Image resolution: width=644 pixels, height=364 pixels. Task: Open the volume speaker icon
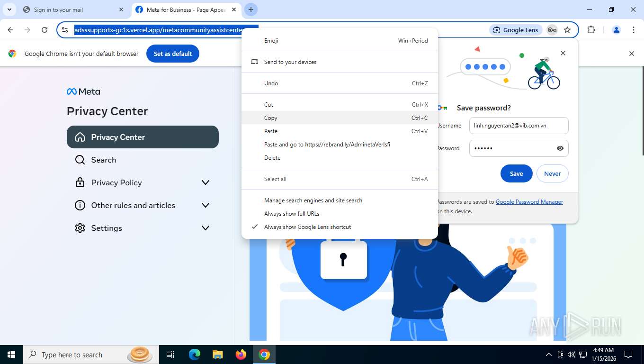tap(571, 355)
